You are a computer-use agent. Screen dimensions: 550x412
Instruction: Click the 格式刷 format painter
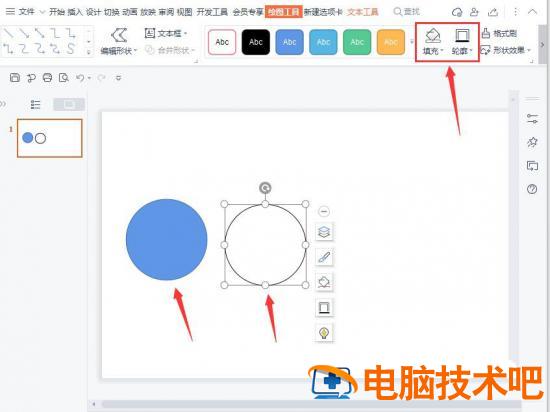[x=499, y=33]
